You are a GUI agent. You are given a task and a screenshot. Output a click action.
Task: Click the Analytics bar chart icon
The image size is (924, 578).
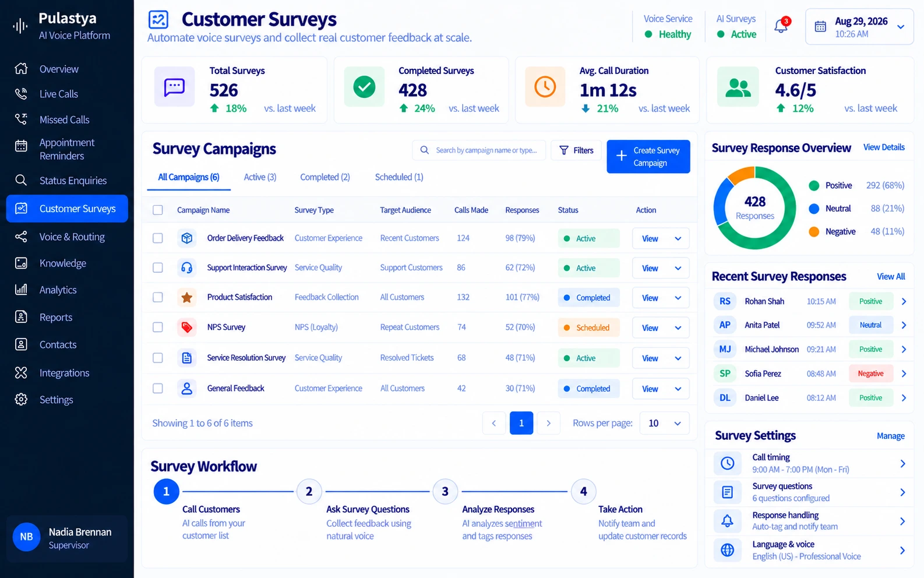(21, 290)
